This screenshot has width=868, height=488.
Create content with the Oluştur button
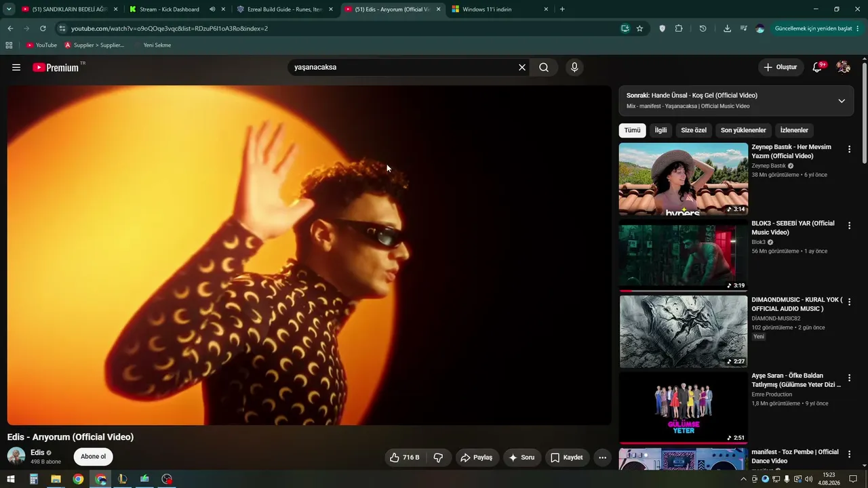coord(781,67)
